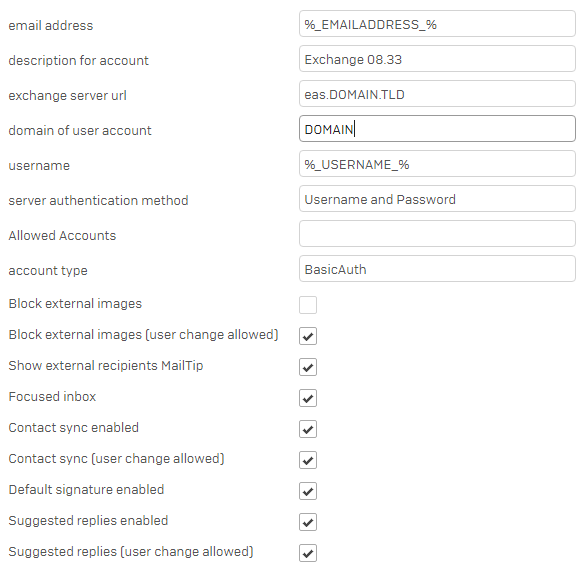This screenshot has height=570, width=585.
Task: Open the account type BasicAuth dropdown
Action: [437, 269]
